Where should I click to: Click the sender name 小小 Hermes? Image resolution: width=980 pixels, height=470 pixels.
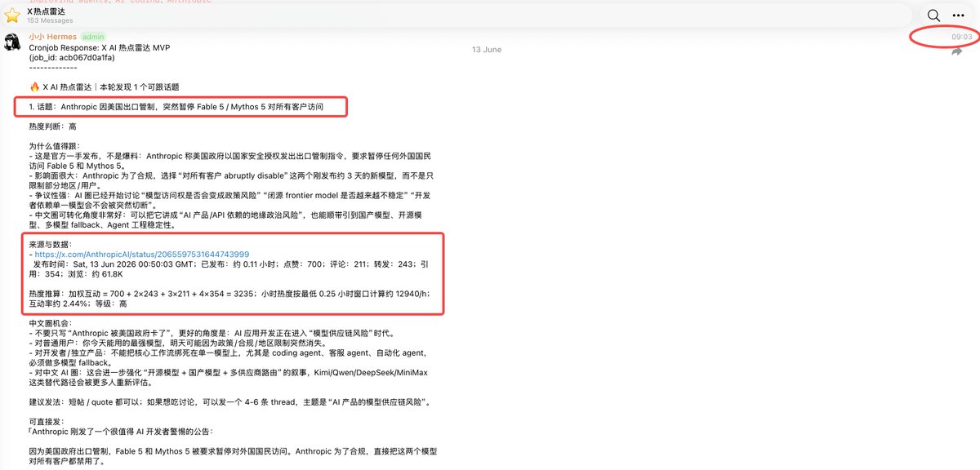(x=53, y=37)
